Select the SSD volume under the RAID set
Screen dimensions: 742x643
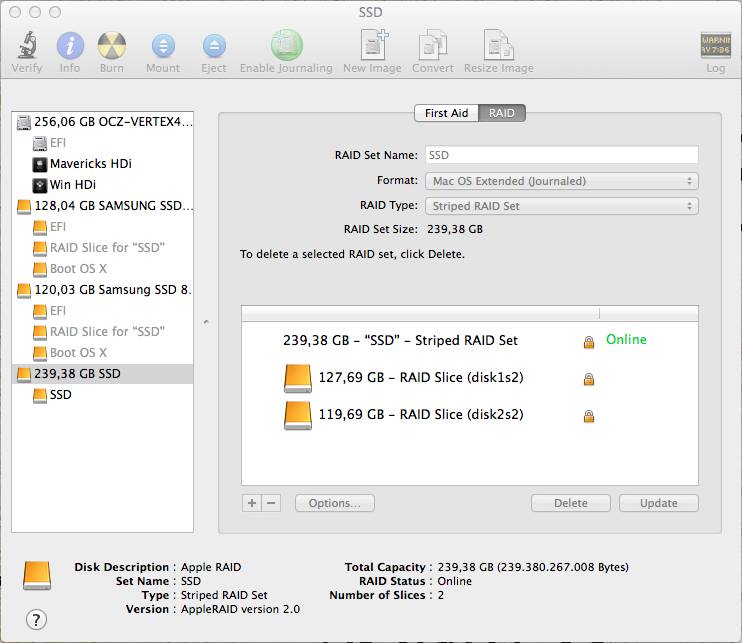pos(103,395)
